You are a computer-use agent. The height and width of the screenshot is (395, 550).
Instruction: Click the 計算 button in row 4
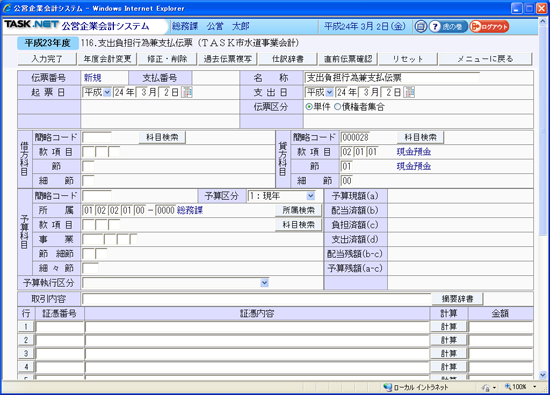(x=449, y=367)
